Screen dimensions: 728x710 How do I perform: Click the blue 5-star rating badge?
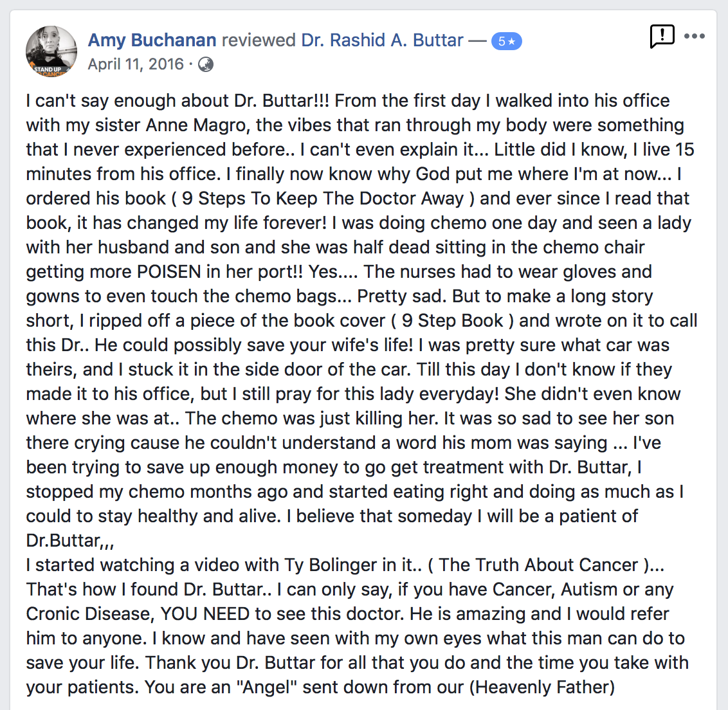pyautogui.click(x=507, y=41)
